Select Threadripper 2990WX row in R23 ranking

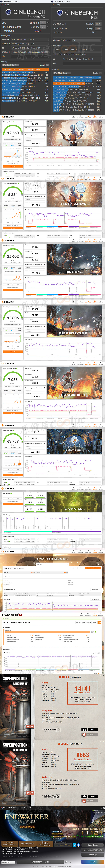pos(77,77)
